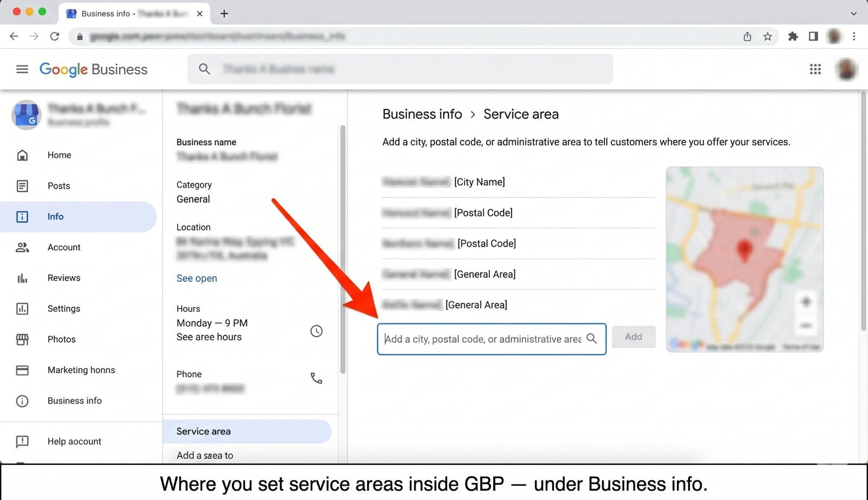This screenshot has width=868, height=500.
Task: Click the Reviews bar chart icon
Action: pos(22,278)
